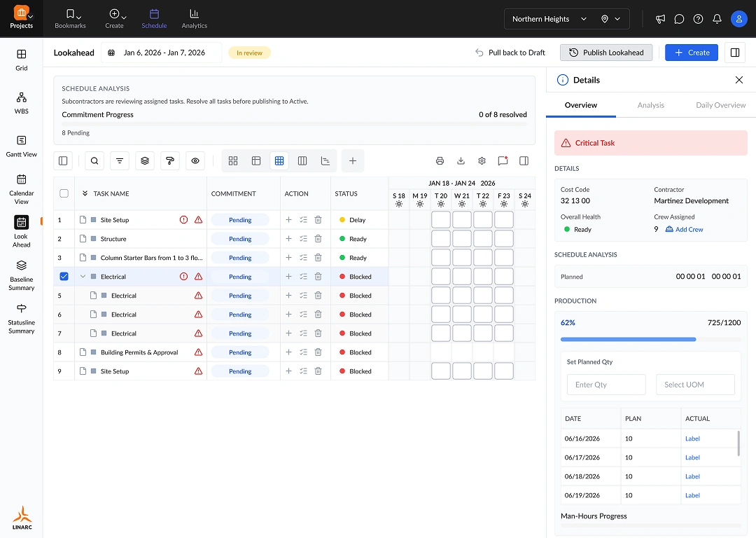The image size is (756, 538).
Task: Toggle the eye visibility icon
Action: coord(195,160)
